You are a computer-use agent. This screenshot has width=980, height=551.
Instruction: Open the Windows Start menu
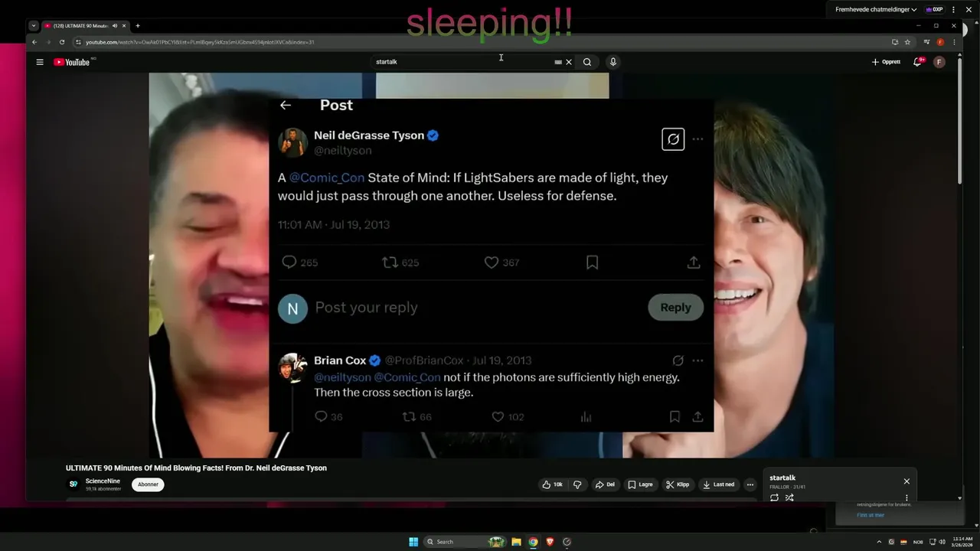[x=413, y=542]
